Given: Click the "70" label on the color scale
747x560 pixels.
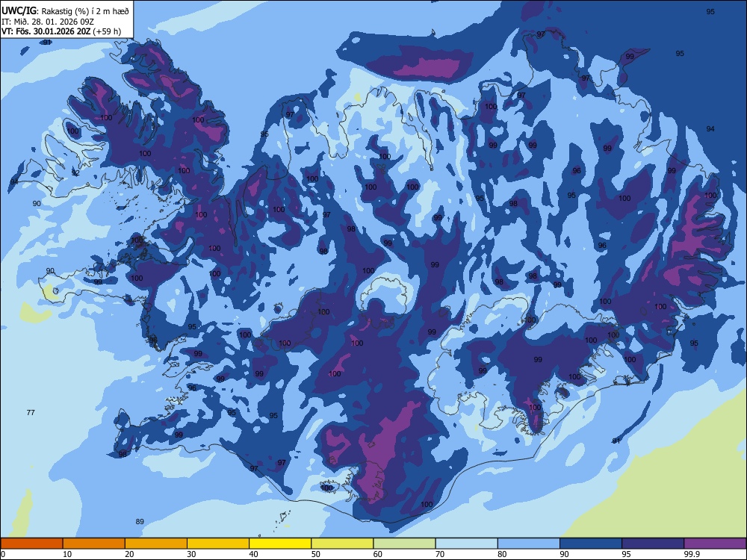Looking at the screenshot, I should pos(440,554).
